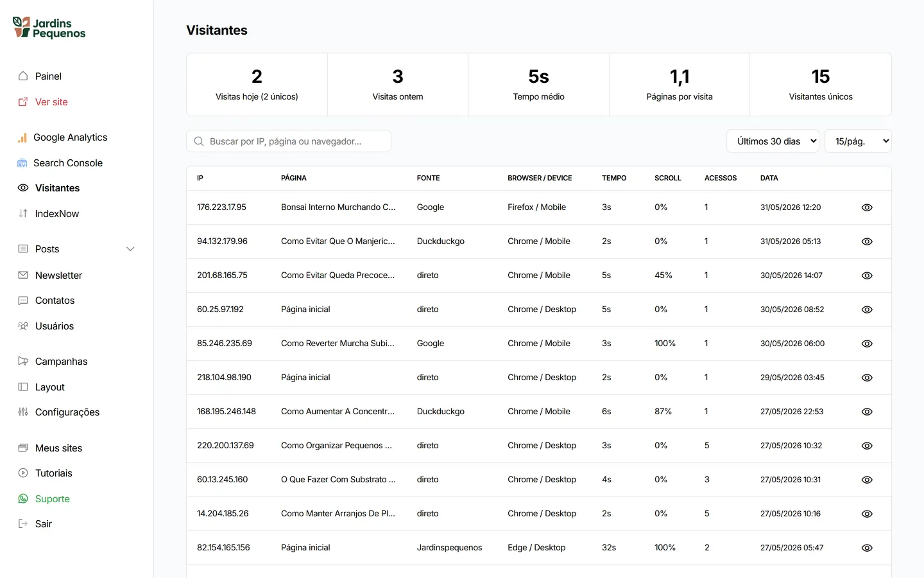The width and height of the screenshot is (924, 578).
Task: Click the Search Console icon
Action: click(x=22, y=163)
